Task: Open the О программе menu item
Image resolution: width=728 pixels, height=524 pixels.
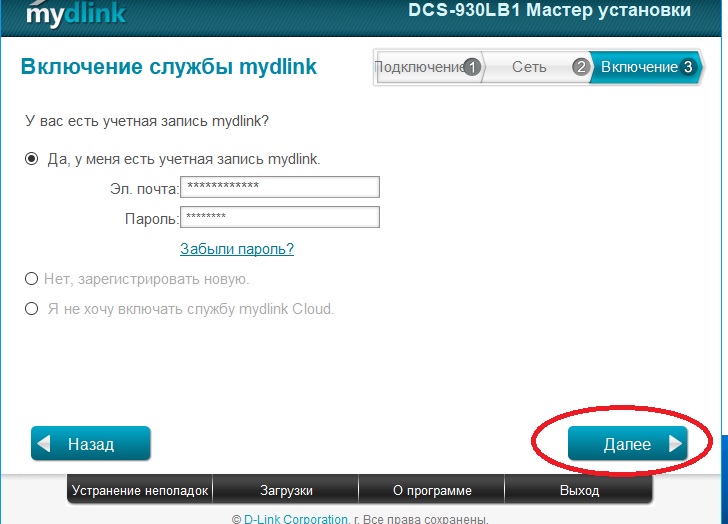Action: coord(432,490)
